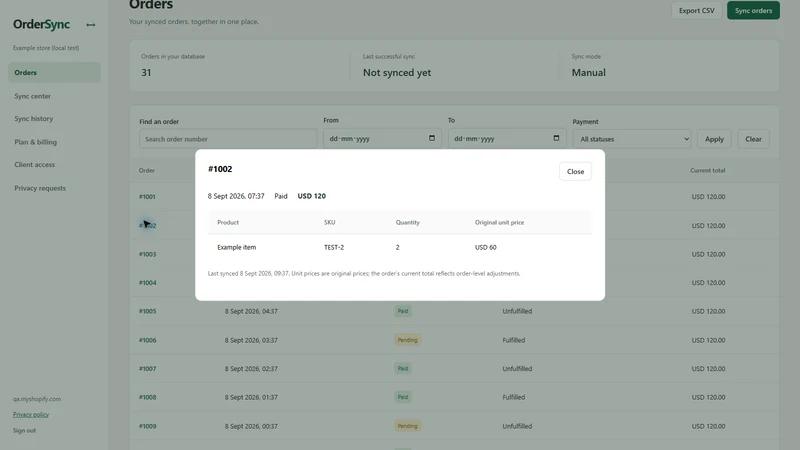This screenshot has height=450, width=800.
Task: Click the Not synced yet status
Action: (397, 72)
